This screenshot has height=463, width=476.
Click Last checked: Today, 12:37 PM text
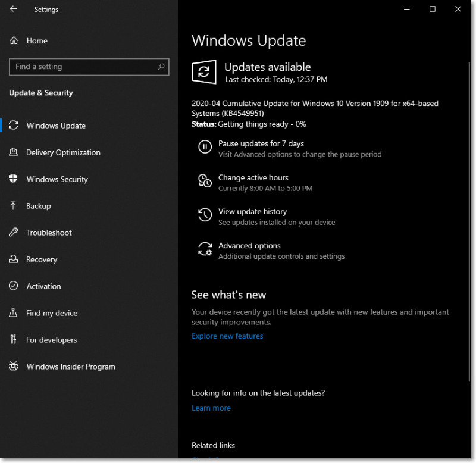pyautogui.click(x=276, y=79)
